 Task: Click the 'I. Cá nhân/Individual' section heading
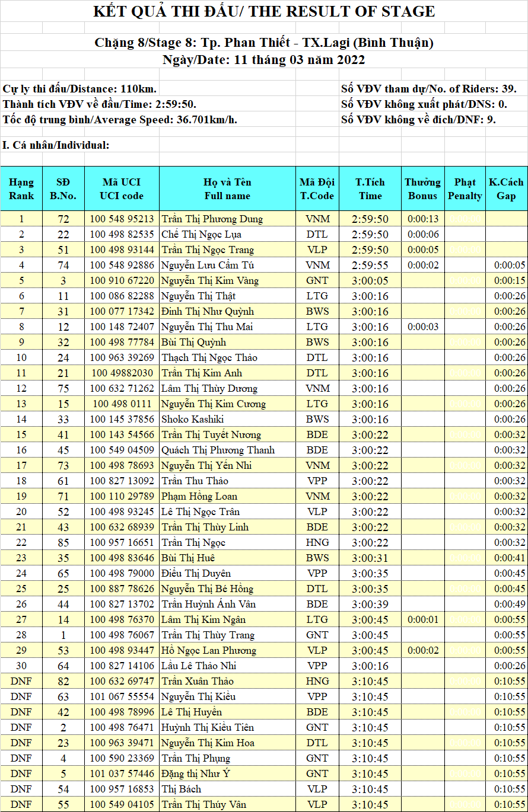pyautogui.click(x=56, y=145)
